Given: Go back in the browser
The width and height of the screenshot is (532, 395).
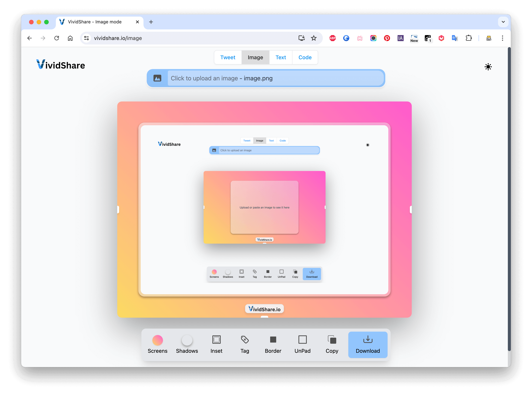Looking at the screenshot, I should [29, 38].
